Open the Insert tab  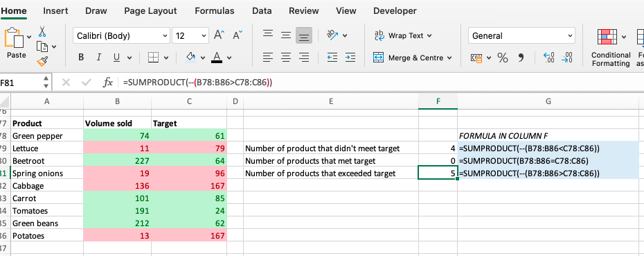(x=55, y=11)
